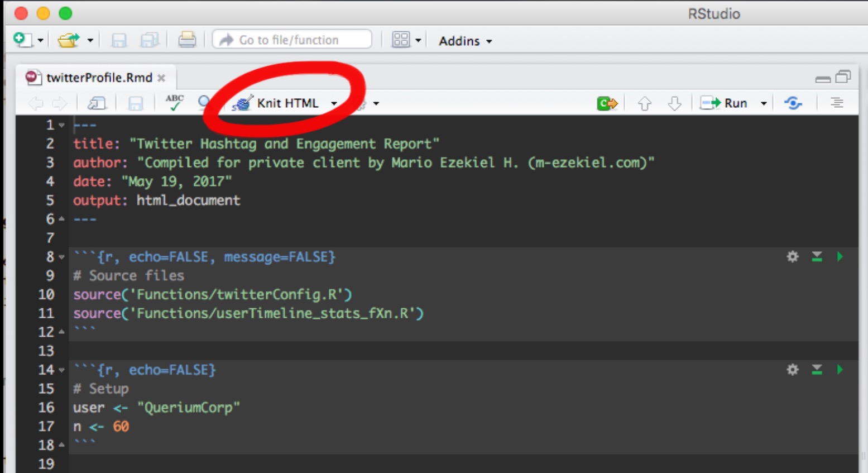Go to previous chunk with up arrow
Image resolution: width=868 pixels, height=473 pixels.
pyautogui.click(x=645, y=103)
